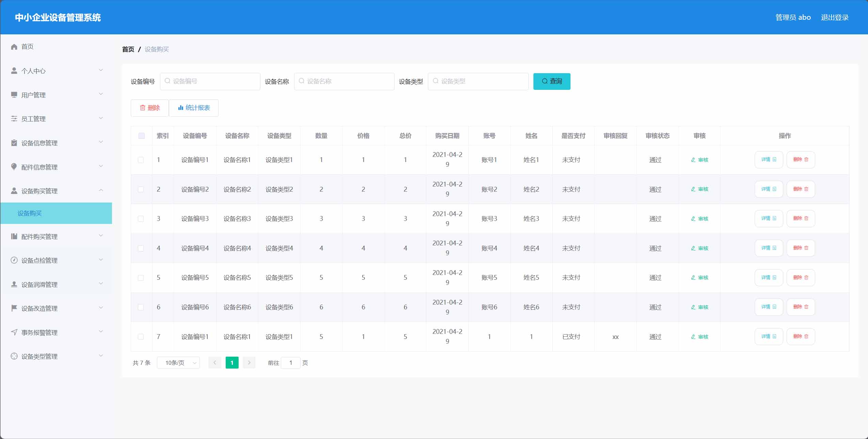Click 退出登录 in the header
Viewport: 868px width, 439px height.
coord(835,17)
